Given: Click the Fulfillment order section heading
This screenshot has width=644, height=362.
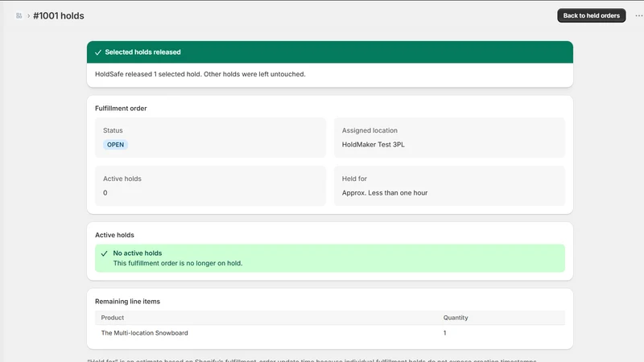Looking at the screenshot, I should (x=121, y=109).
